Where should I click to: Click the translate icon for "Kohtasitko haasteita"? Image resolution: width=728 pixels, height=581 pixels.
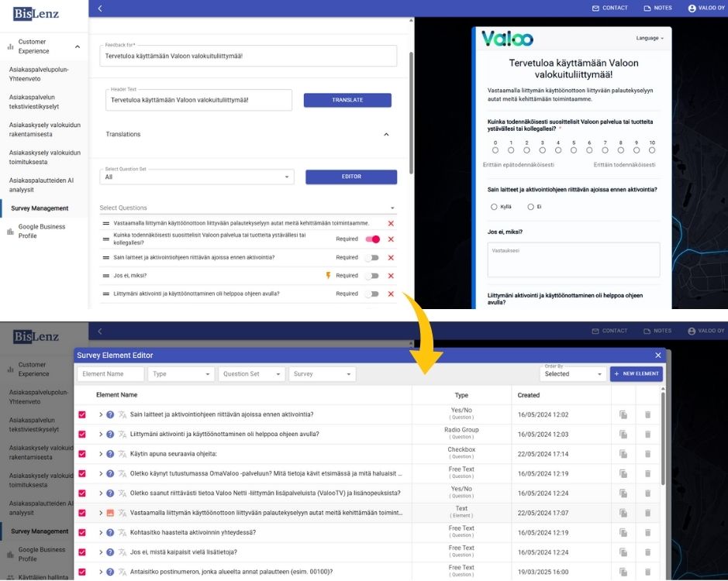(x=122, y=533)
